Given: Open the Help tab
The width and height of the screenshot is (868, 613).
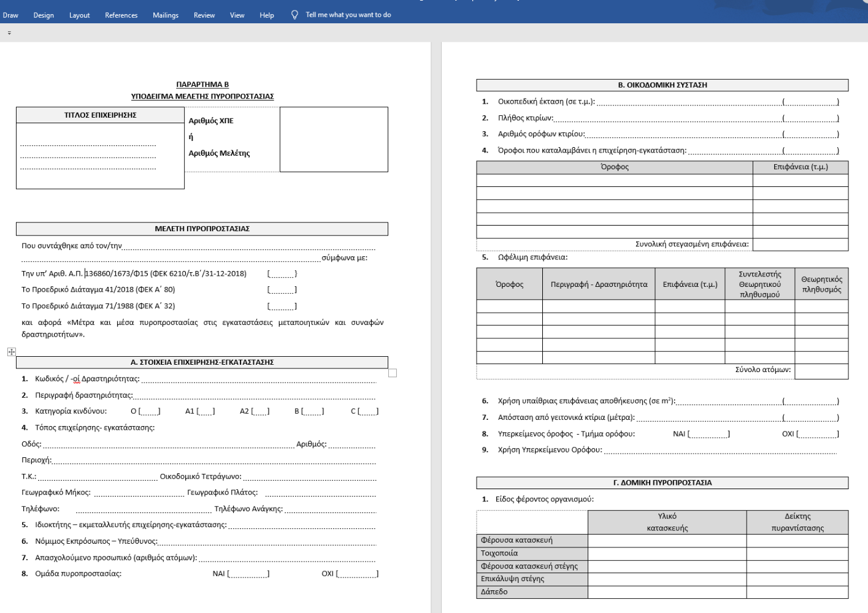Looking at the screenshot, I should pyautogui.click(x=267, y=15).
